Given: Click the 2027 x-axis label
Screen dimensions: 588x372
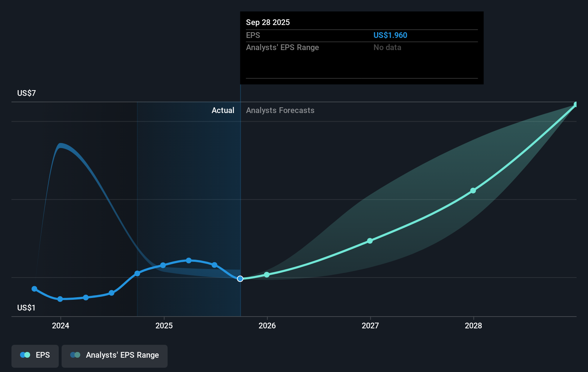Looking at the screenshot, I should (x=370, y=325).
